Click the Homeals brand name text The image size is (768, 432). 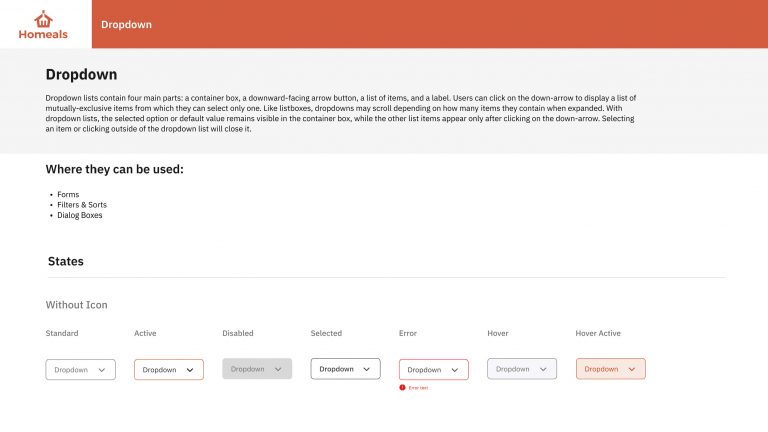click(43, 34)
